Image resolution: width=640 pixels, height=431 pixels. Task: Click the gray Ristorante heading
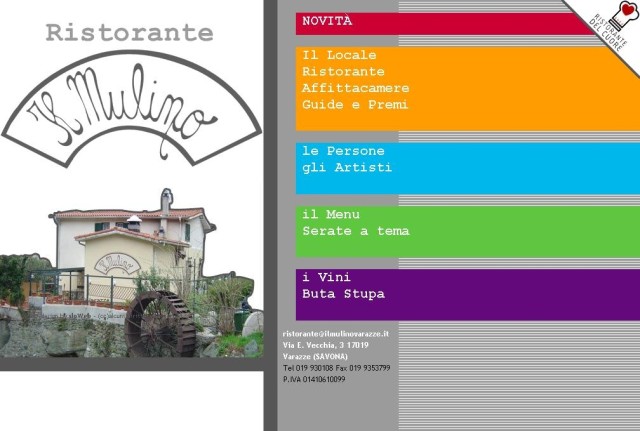coord(129,33)
